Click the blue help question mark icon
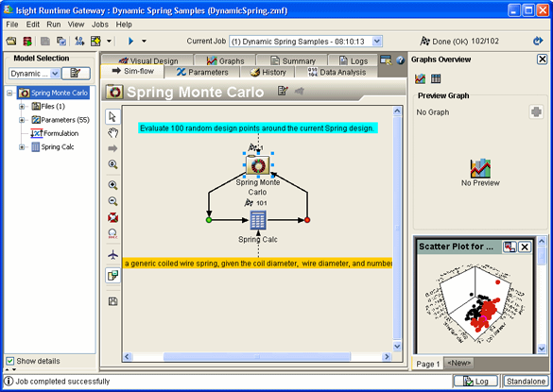Viewport: 553px width, 392px height. tap(400, 60)
